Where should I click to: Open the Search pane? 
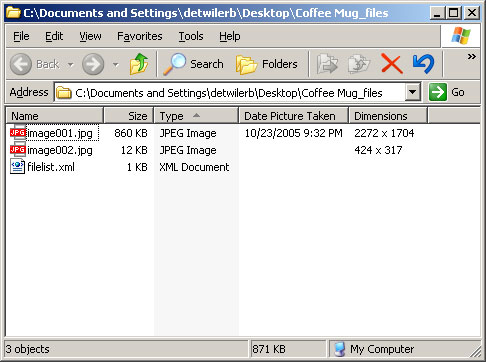pos(193,64)
